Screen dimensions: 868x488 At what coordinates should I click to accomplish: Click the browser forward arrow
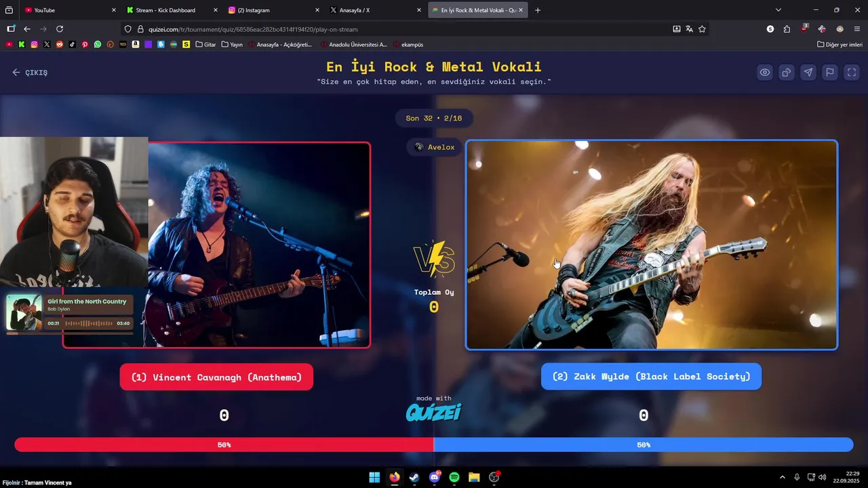43,29
